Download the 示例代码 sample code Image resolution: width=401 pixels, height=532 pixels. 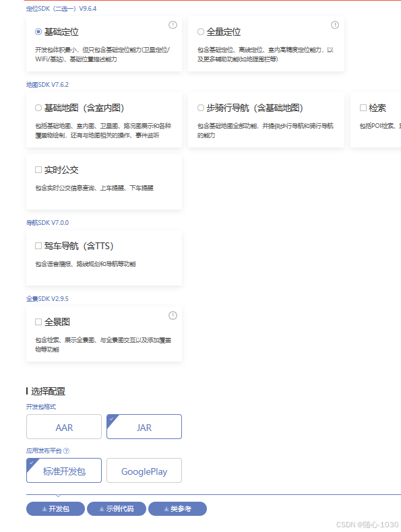(117, 508)
